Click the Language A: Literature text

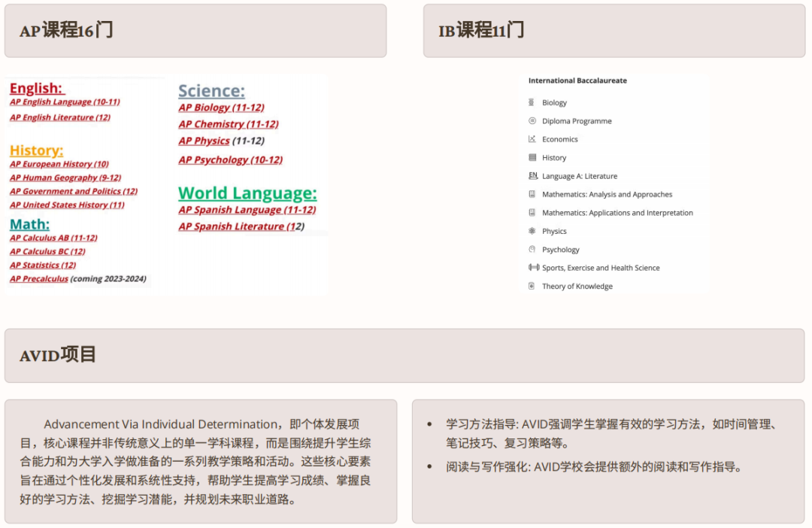[x=580, y=176]
